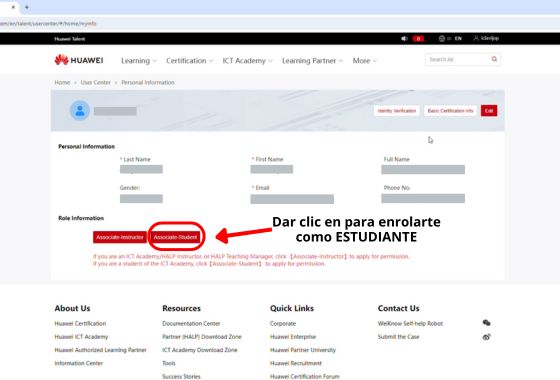
Task: Open Documentation Center link
Action: [x=191, y=323]
